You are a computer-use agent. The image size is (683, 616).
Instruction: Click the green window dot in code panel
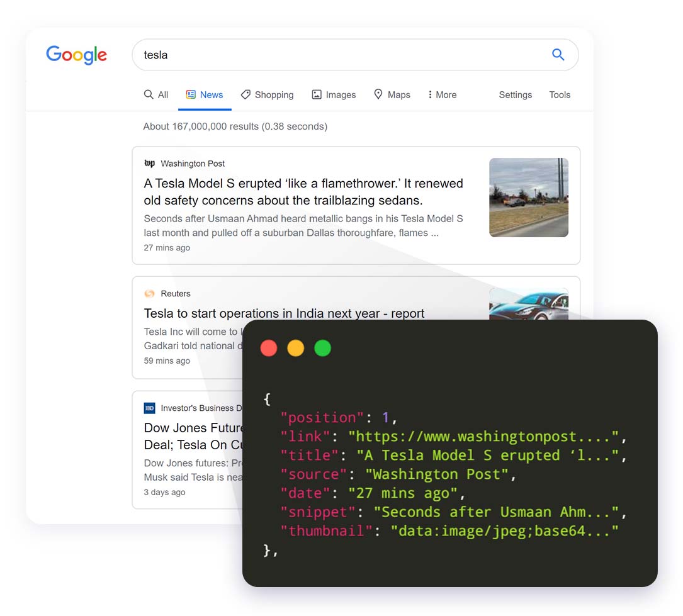pos(323,348)
